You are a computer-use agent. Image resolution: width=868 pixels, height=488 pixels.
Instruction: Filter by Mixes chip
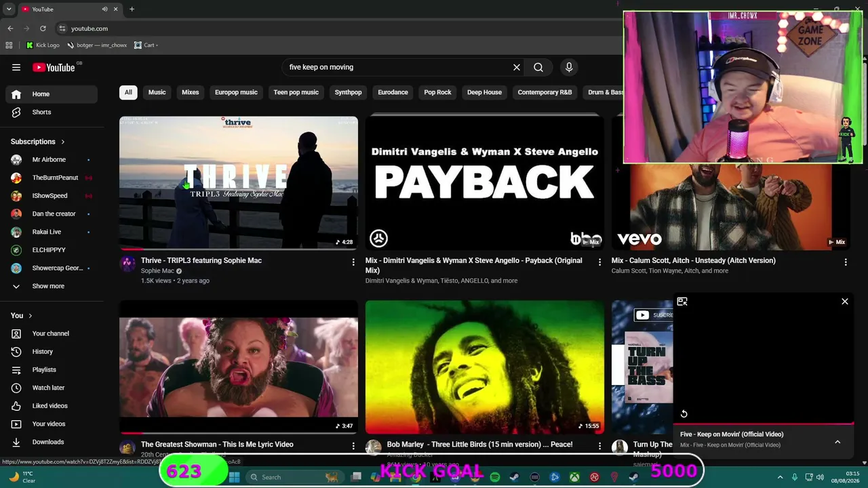coord(191,92)
